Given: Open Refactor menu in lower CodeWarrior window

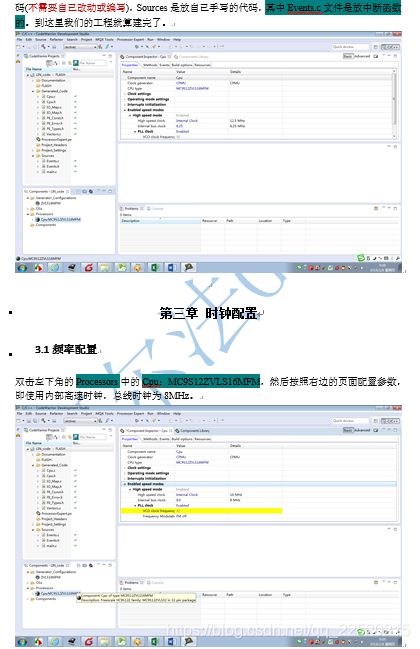Looking at the screenshot, I should click(57, 413).
